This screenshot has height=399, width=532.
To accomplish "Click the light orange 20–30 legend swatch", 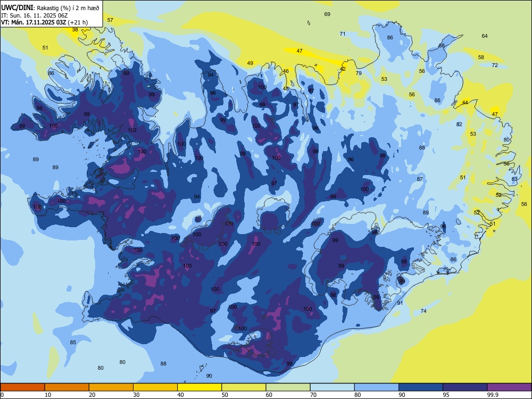I will click(x=111, y=387).
